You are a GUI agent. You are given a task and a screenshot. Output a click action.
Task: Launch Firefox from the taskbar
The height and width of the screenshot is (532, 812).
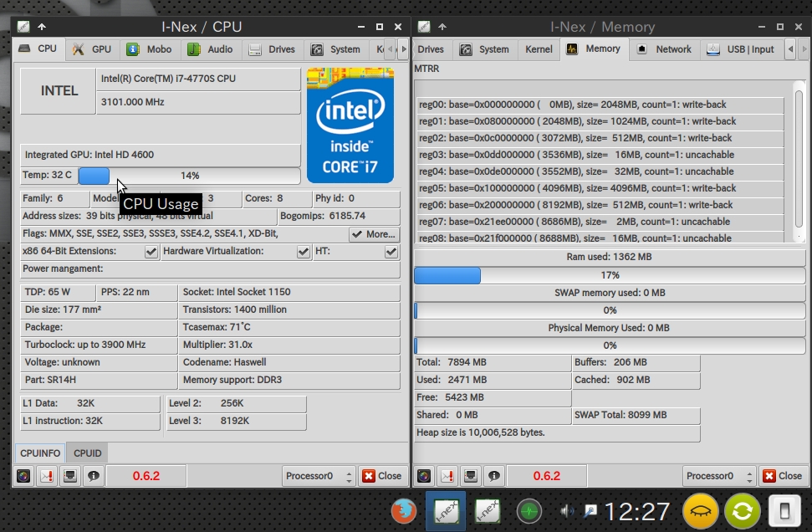[404, 512]
